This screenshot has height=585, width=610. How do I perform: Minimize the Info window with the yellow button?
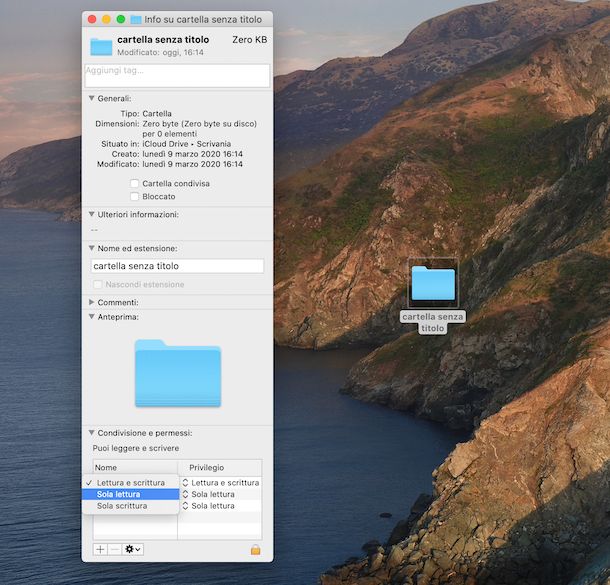click(x=106, y=19)
